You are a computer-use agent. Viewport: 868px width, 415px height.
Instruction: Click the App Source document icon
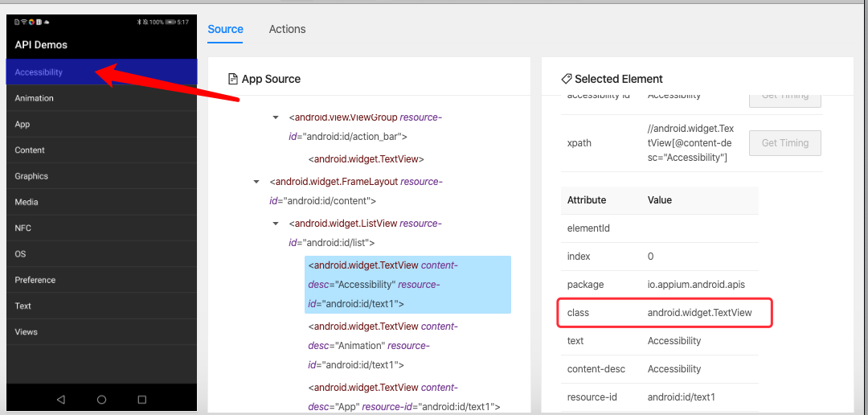233,79
